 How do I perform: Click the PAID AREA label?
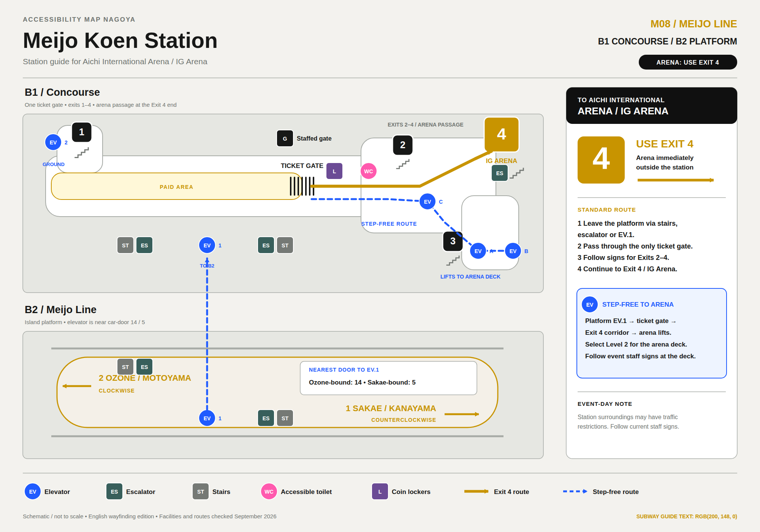[x=176, y=187]
